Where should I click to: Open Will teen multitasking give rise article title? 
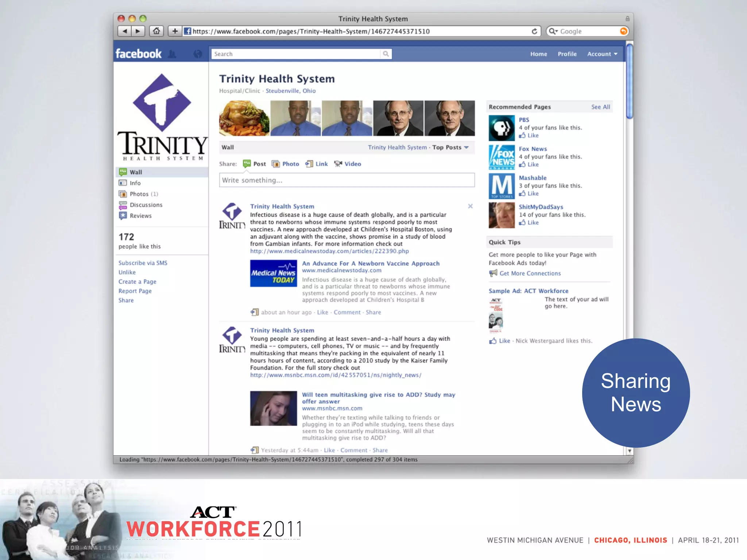[x=379, y=398]
